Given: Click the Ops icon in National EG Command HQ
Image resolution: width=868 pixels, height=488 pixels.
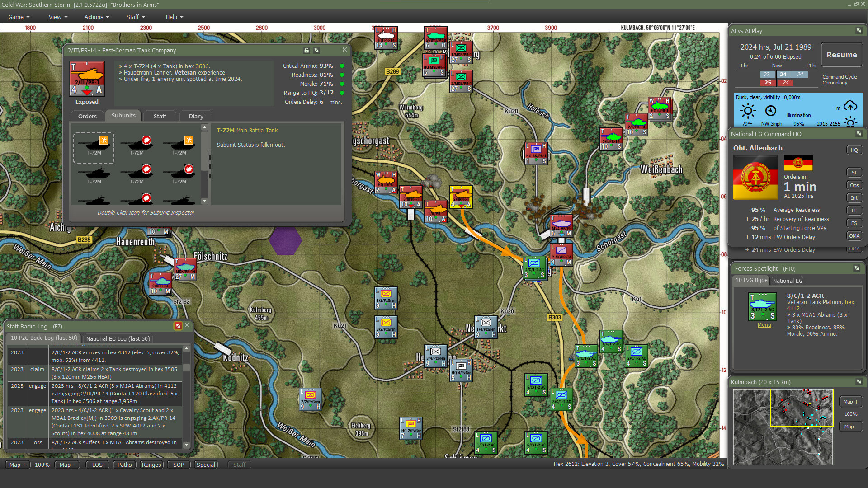Looking at the screenshot, I should coord(854,185).
